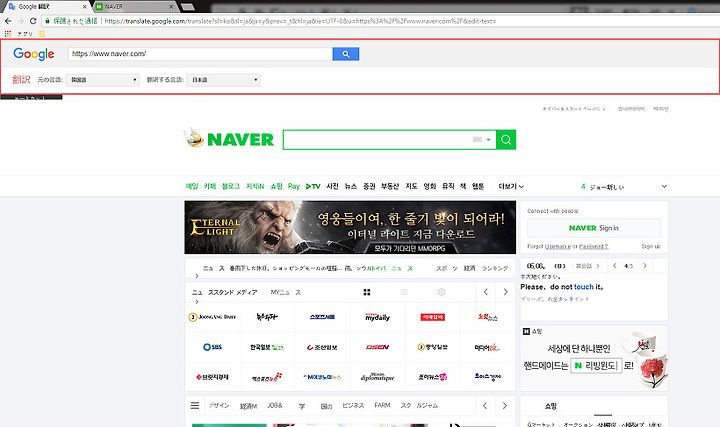Image resolution: width=720 pixels, height=427 pixels.
Task: Click the Google logo in translate bar
Action: 34,54
